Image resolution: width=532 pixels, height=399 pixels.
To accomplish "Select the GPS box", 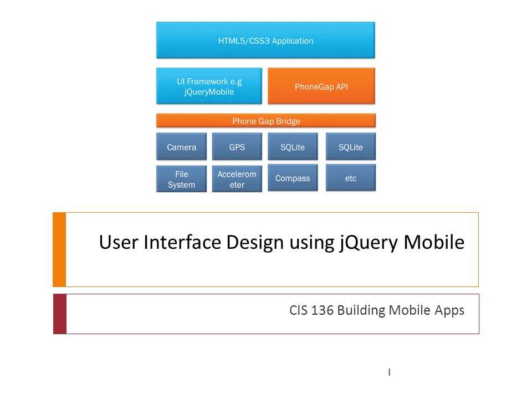I will pyautogui.click(x=237, y=146).
